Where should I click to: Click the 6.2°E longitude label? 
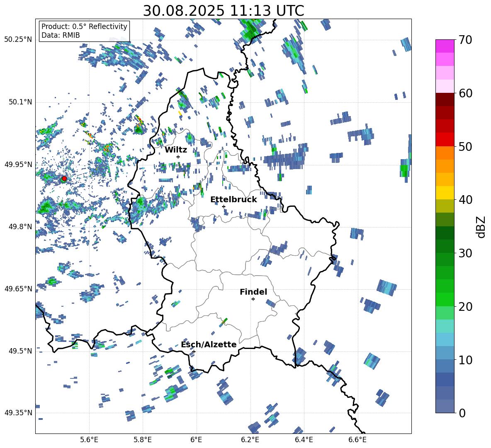pyautogui.click(x=250, y=440)
